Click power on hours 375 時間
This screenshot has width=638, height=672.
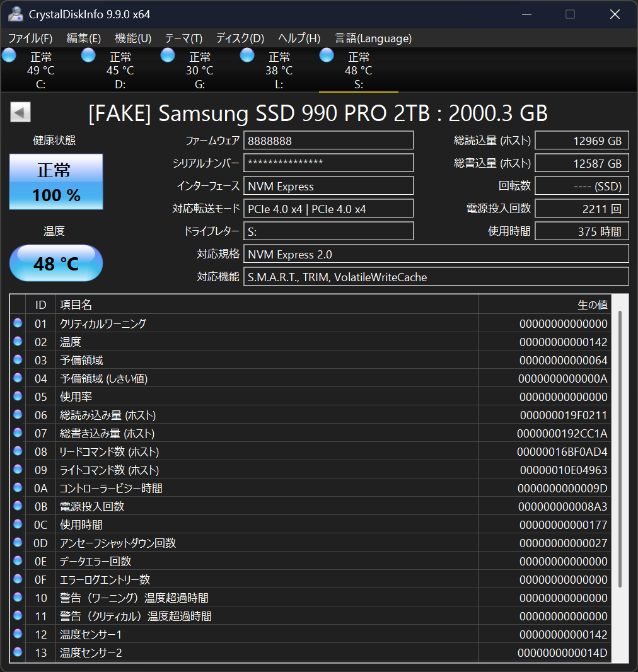(x=582, y=231)
